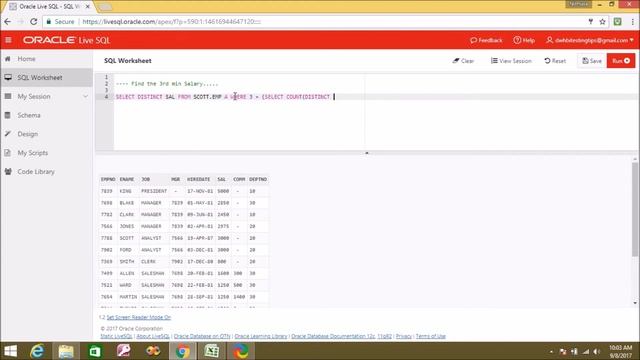Open Design in sidebar
This screenshot has width=640, height=360.
27,134
